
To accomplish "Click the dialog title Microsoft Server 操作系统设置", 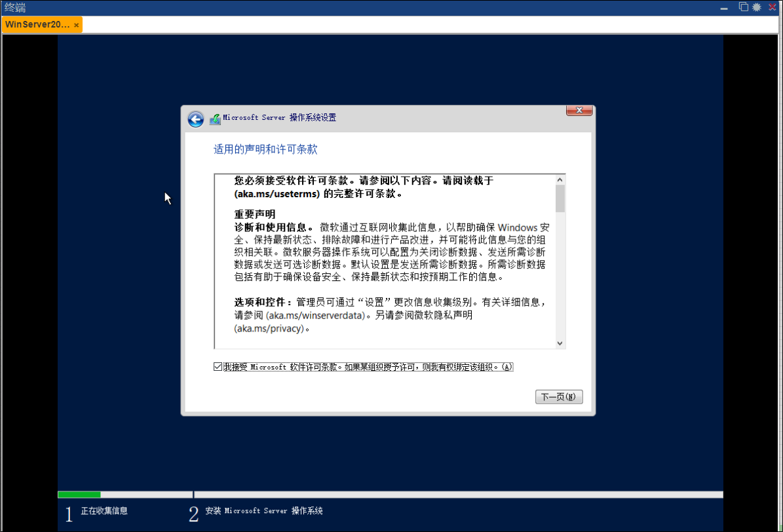I will (x=280, y=117).
